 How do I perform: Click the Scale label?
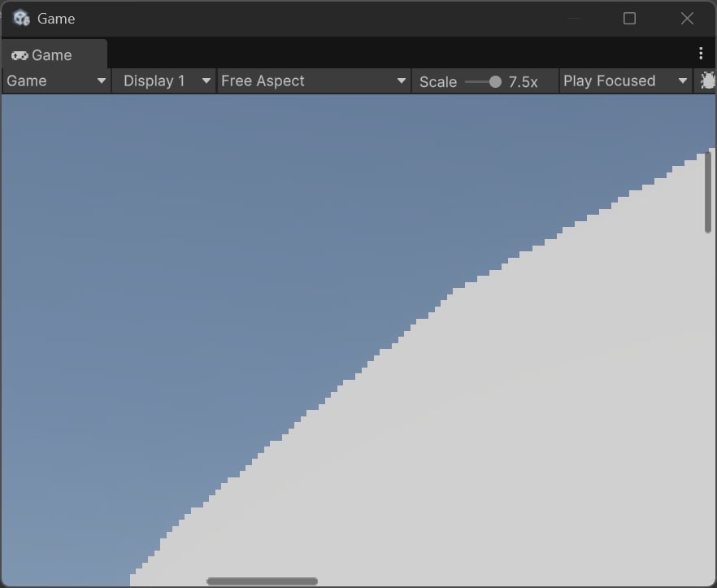click(x=437, y=82)
